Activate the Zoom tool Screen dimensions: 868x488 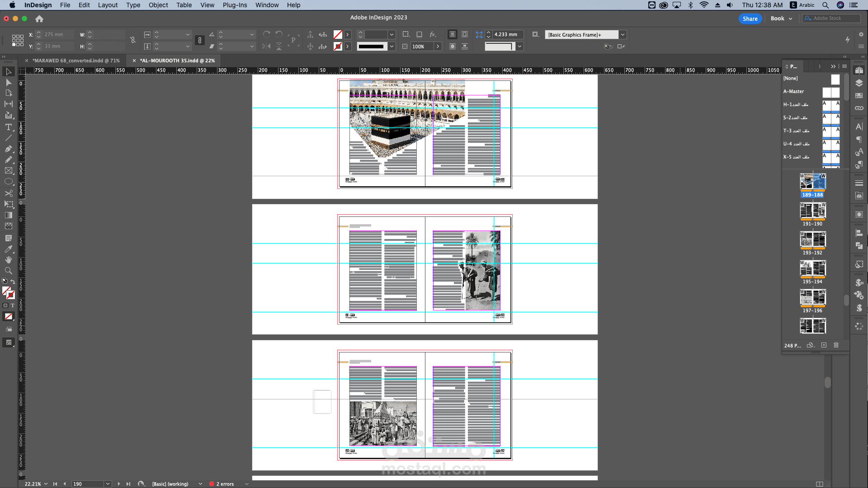tap(8, 271)
